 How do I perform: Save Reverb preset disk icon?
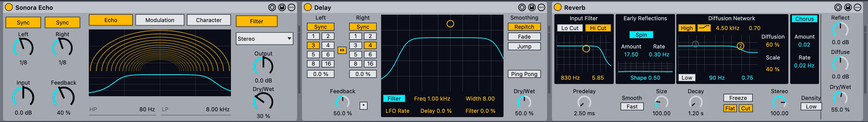848,7
